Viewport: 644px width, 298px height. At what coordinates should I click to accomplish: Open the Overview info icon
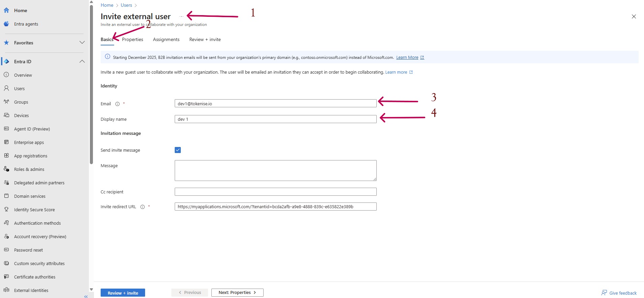(x=6, y=75)
